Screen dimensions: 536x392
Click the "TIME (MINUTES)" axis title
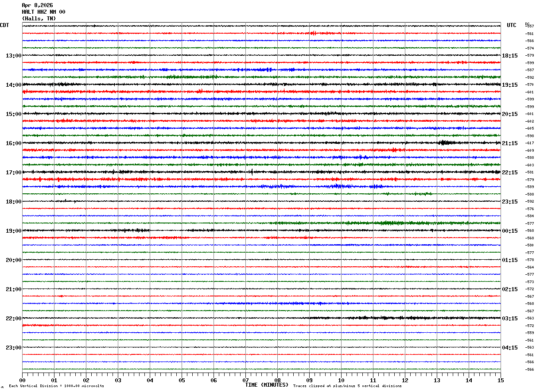[x=267, y=385]
